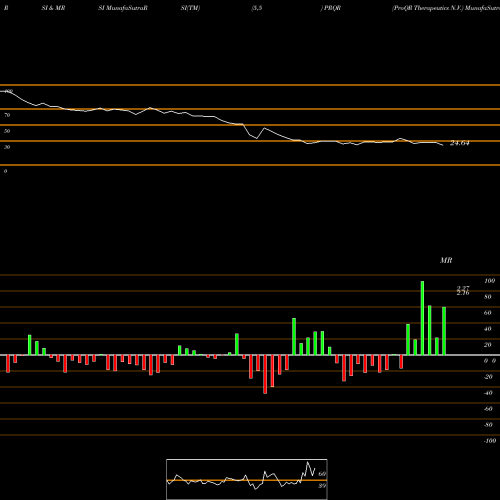
Task: Click the 40 label on MR axis
Action: (488, 329)
